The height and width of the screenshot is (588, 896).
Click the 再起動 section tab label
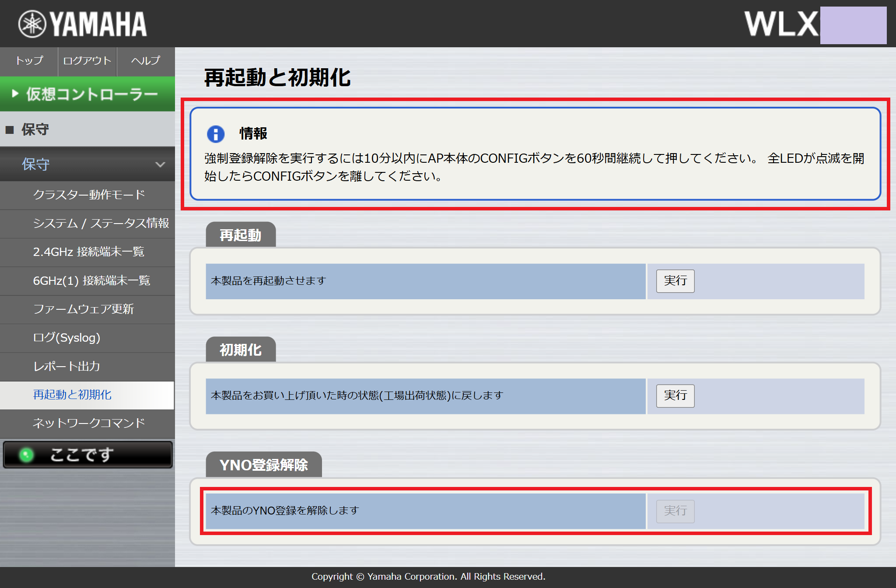[x=241, y=235]
